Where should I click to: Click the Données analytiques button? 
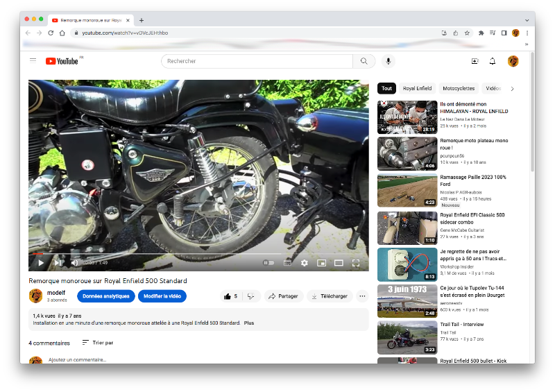point(106,296)
